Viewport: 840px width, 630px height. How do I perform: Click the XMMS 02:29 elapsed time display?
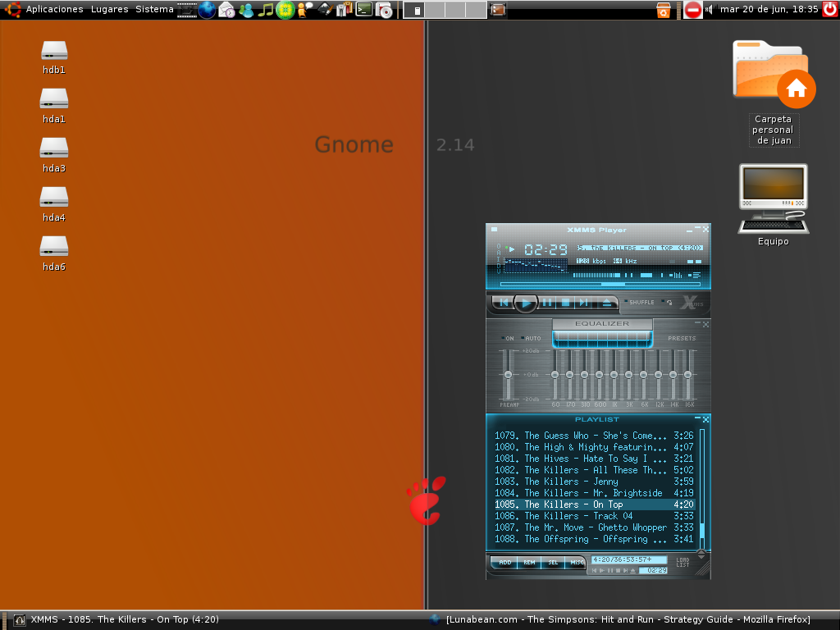tap(546, 250)
